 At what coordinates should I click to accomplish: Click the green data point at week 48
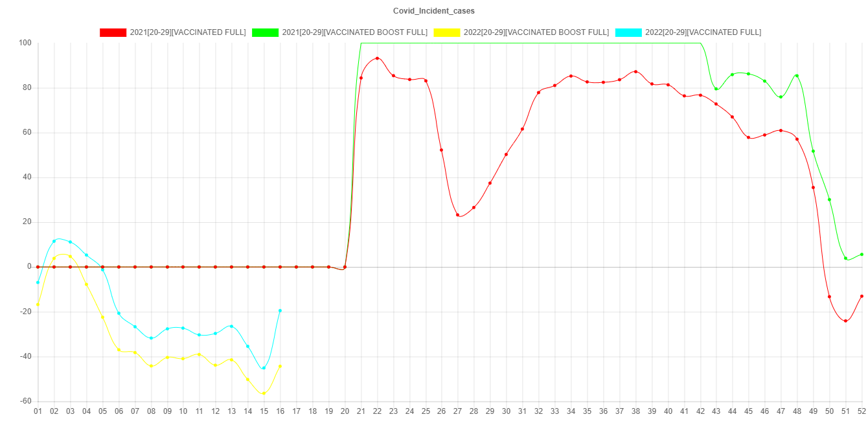click(797, 75)
